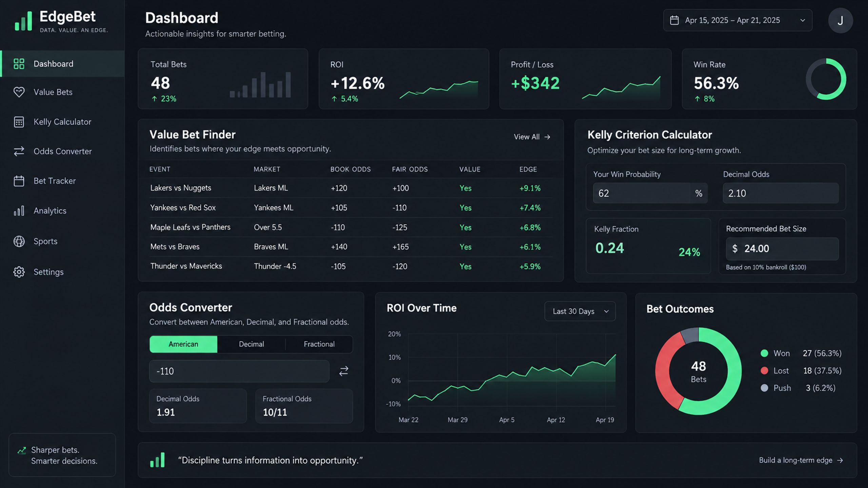The width and height of the screenshot is (868, 488).
Task: Click the Your Win Probability input field
Action: (x=650, y=193)
